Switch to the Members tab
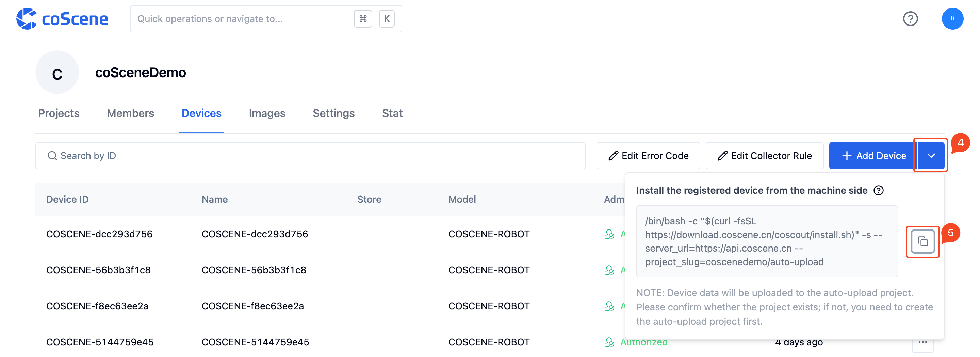 (x=130, y=113)
